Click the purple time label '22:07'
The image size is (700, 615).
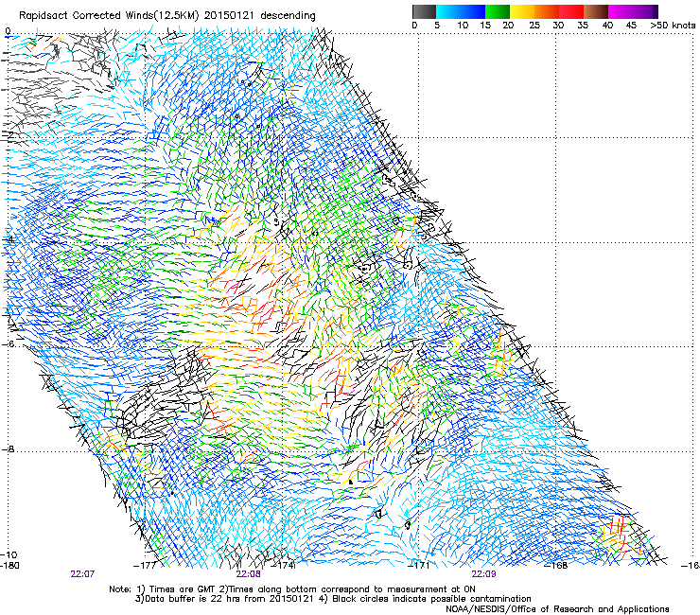82,574
